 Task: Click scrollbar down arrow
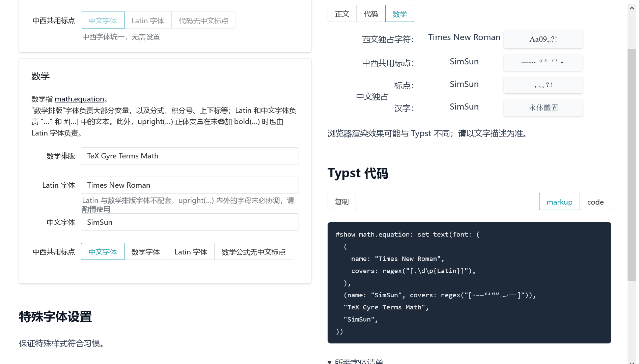[x=632, y=362]
